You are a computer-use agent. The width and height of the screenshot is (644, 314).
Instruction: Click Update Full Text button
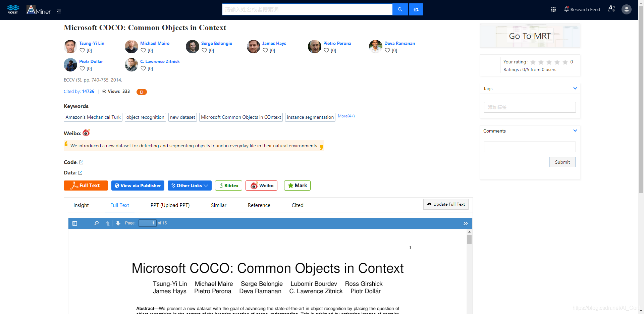[446, 204]
